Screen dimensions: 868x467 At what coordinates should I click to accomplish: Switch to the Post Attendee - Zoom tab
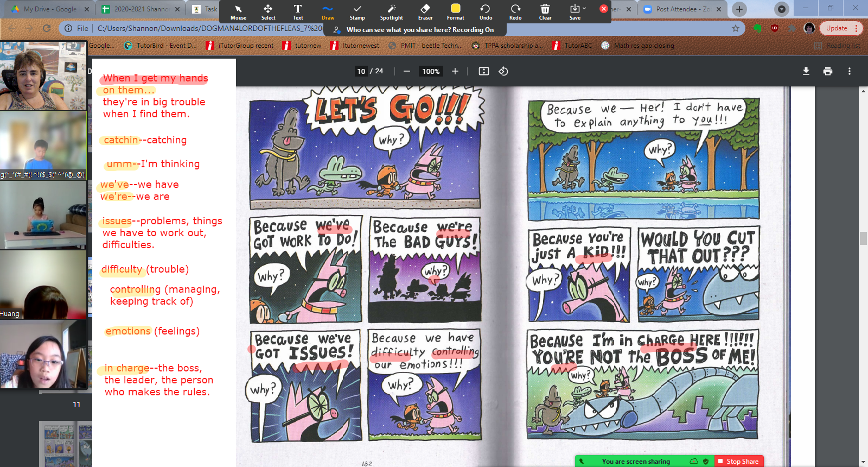pyautogui.click(x=682, y=9)
